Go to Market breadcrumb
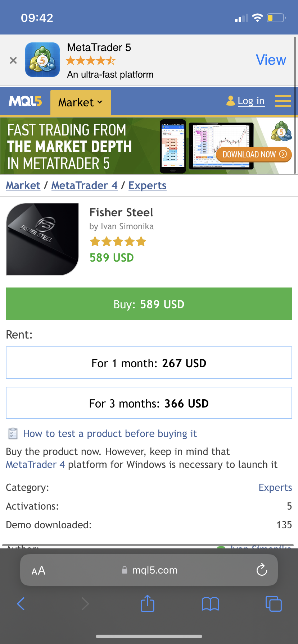The width and height of the screenshot is (298, 644). click(23, 185)
